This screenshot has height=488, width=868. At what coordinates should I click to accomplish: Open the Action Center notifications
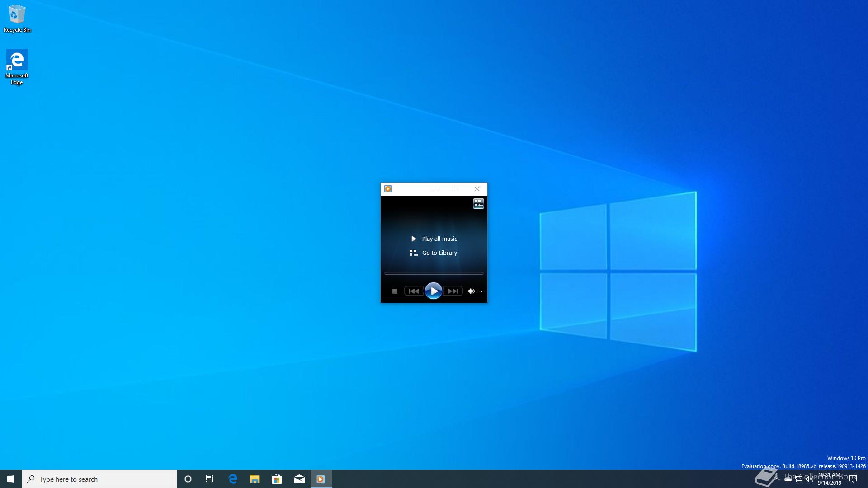point(853,479)
